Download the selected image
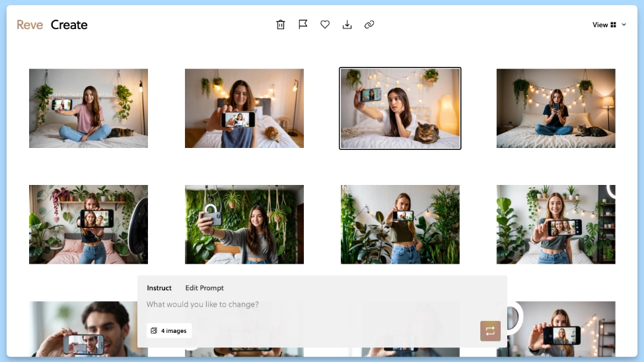Image resolution: width=644 pixels, height=362 pixels. tap(347, 24)
